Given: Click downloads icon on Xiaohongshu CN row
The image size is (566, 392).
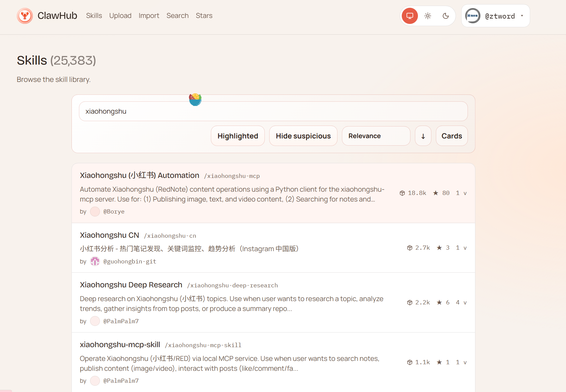Looking at the screenshot, I should tap(410, 248).
